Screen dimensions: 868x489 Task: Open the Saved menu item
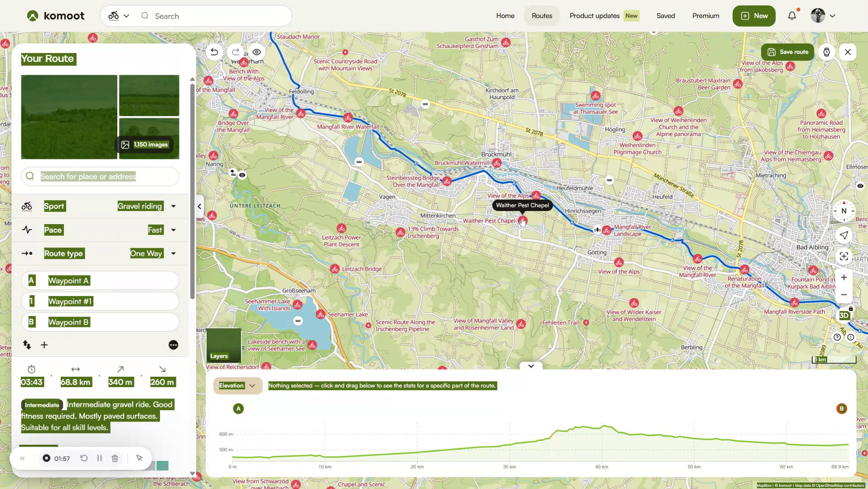[665, 15]
